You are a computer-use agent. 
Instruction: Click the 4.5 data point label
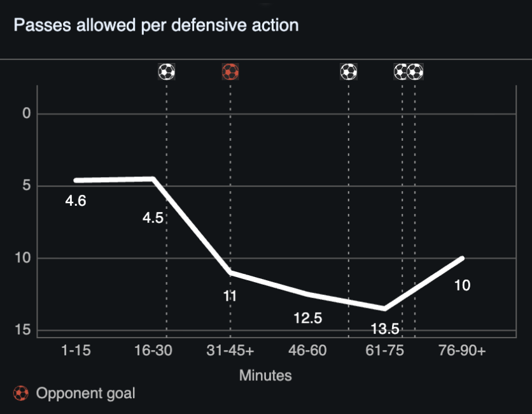153,218
